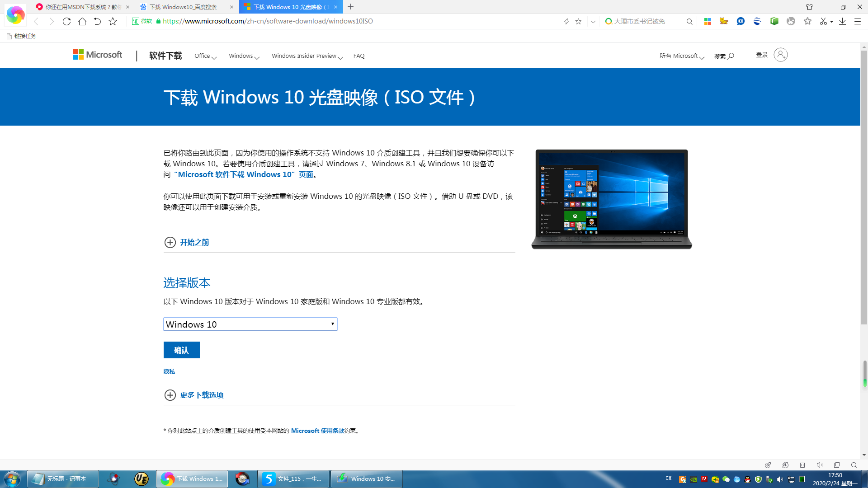The width and height of the screenshot is (868, 488).
Task: Click the 登录 sign-in account icon
Action: pos(780,55)
